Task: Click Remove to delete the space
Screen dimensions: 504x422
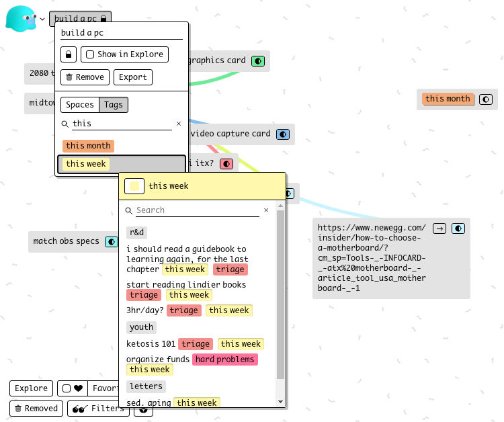Action: tap(85, 77)
